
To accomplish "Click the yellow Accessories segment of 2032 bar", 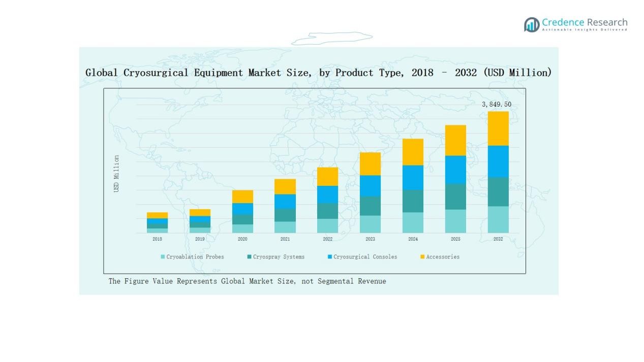I will pyautogui.click(x=498, y=128).
